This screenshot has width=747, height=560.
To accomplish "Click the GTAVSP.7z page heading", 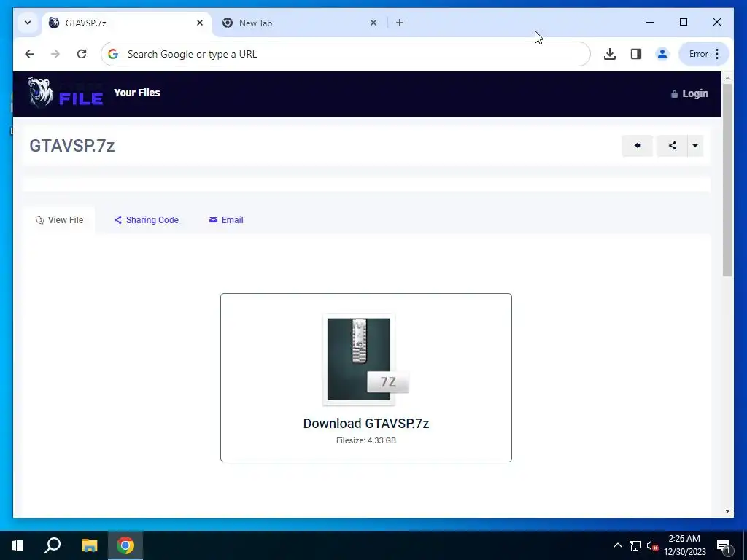I will pyautogui.click(x=72, y=146).
